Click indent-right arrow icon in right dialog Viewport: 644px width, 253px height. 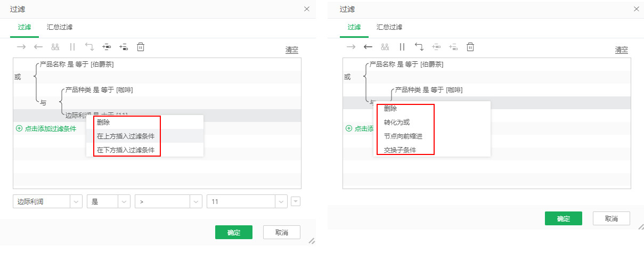pos(351,47)
